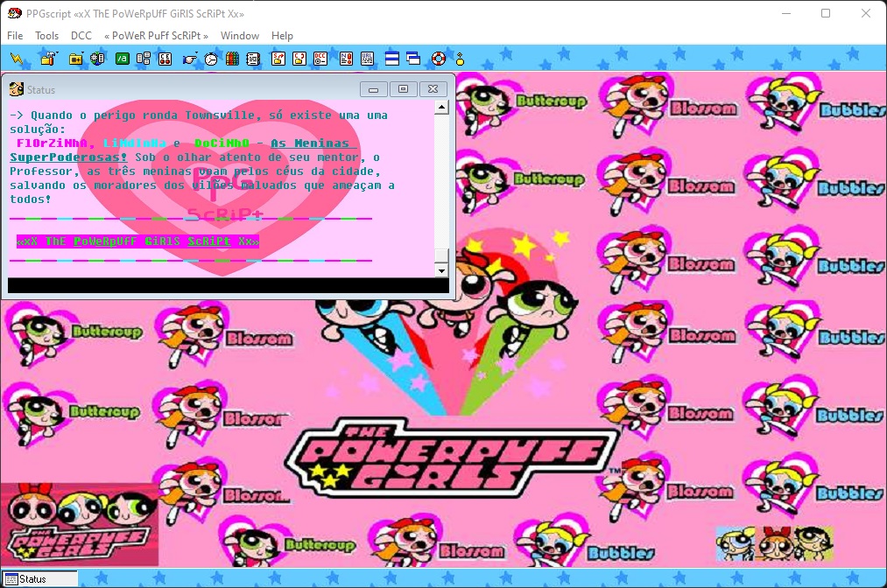Focus the black Status command input box
Screen dimensions: 887x588
pos(229,285)
